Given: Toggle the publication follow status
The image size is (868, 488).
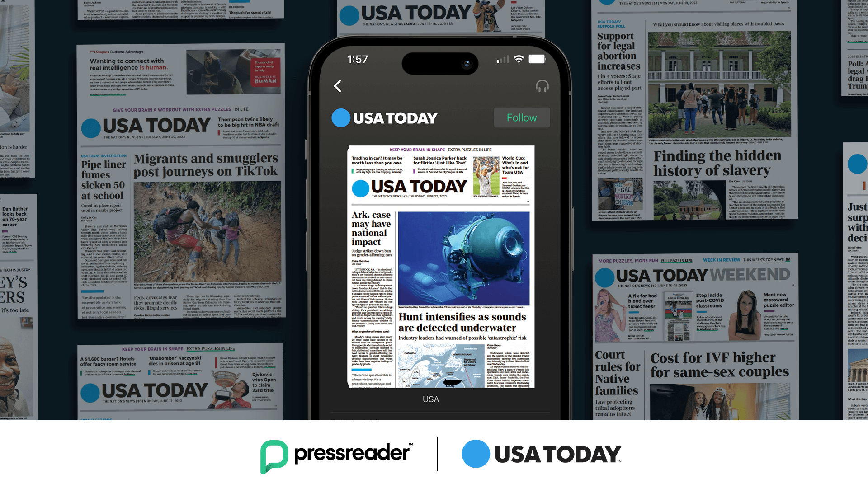Looking at the screenshot, I should coord(521,117).
